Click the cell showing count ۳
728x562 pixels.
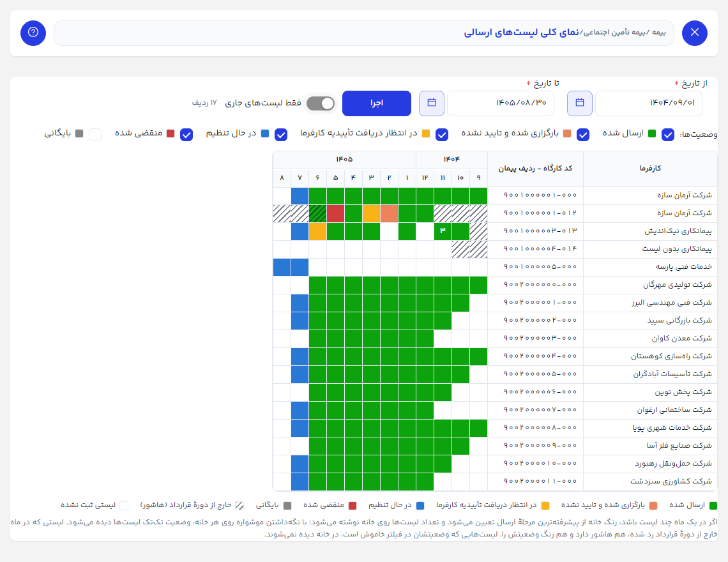pyautogui.click(x=443, y=231)
